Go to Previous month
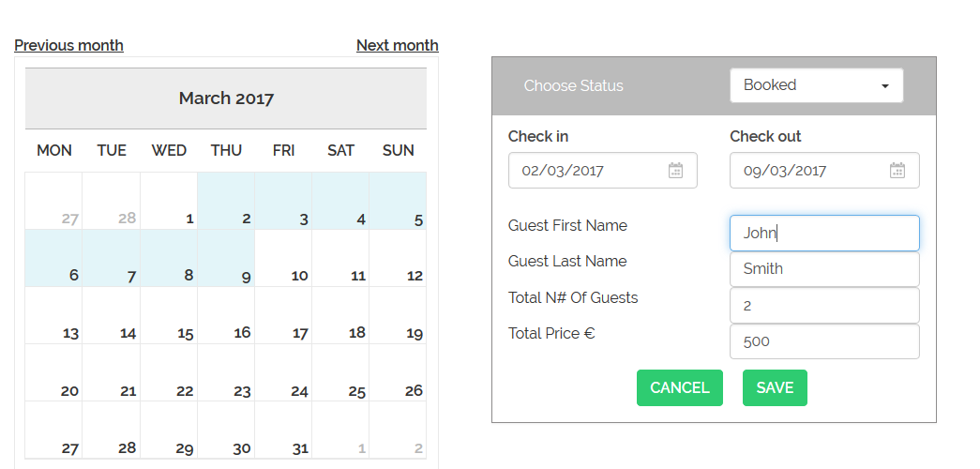The width and height of the screenshot is (980, 469). click(68, 46)
